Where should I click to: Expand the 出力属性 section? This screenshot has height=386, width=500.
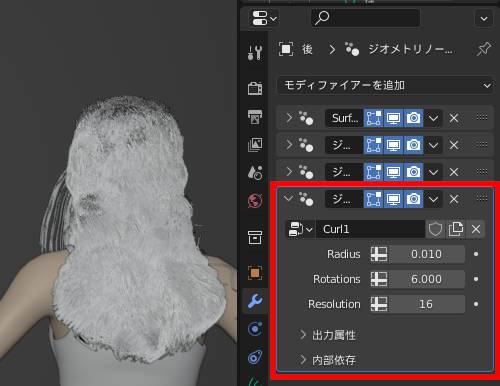point(327,335)
